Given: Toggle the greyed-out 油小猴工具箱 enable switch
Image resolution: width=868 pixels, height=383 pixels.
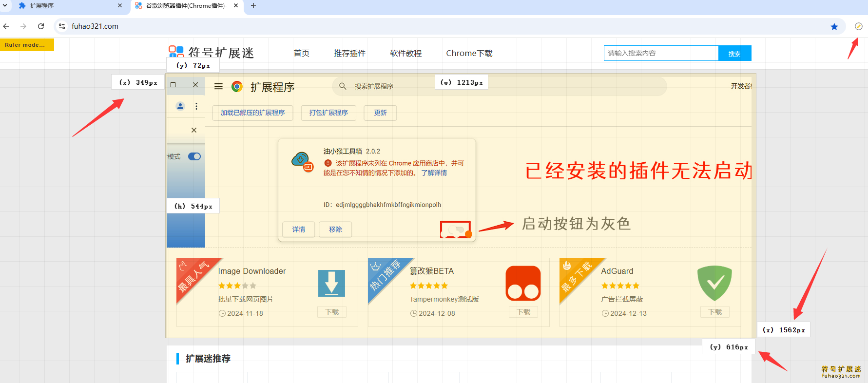Looking at the screenshot, I should pos(455,230).
